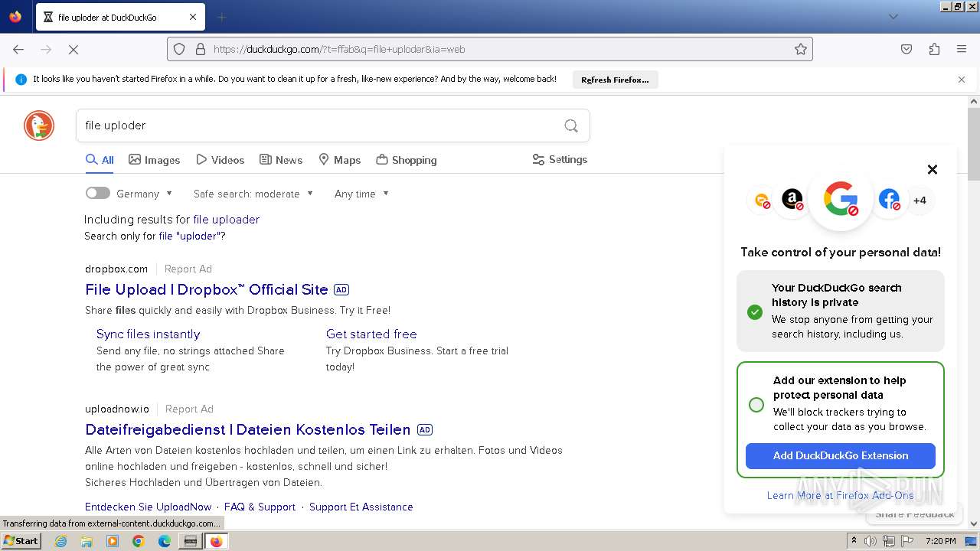Expand the Germany region dropdown
The image size is (980, 551).
pyautogui.click(x=145, y=194)
